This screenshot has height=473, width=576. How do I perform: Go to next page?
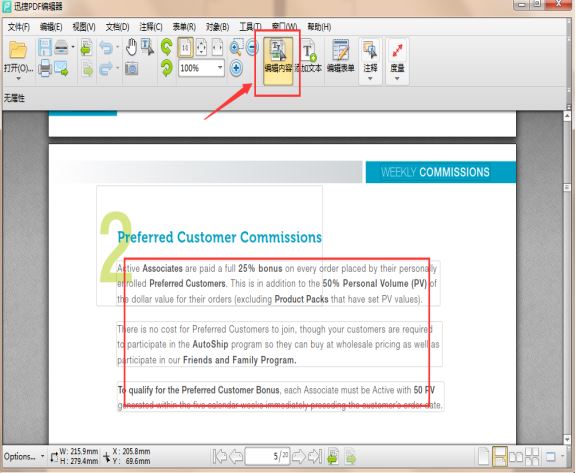(x=299, y=456)
